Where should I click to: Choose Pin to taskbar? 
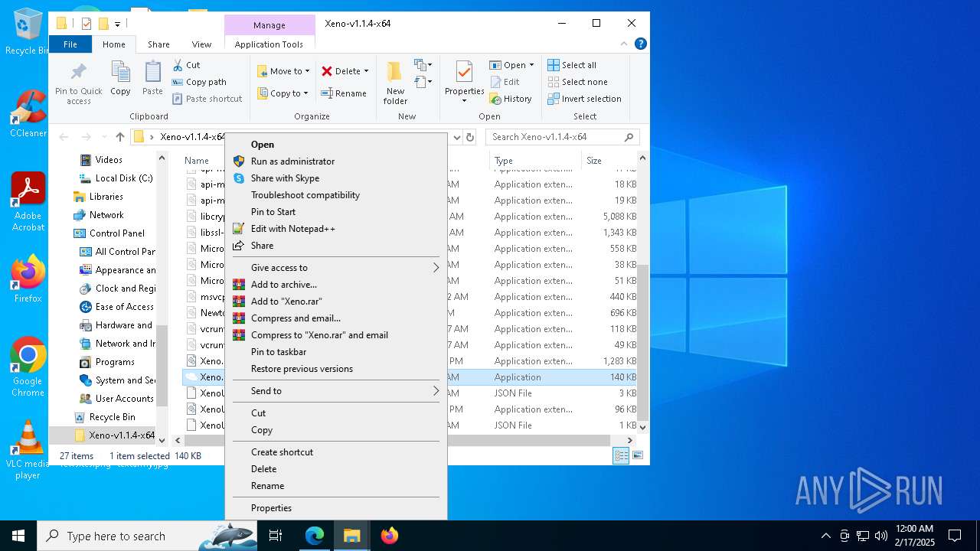pyautogui.click(x=337, y=352)
